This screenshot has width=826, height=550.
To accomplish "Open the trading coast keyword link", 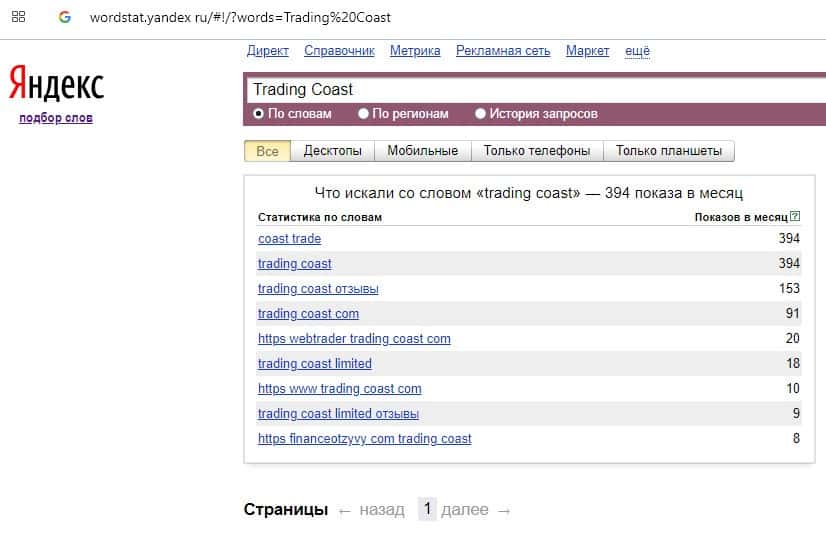I will 294,263.
